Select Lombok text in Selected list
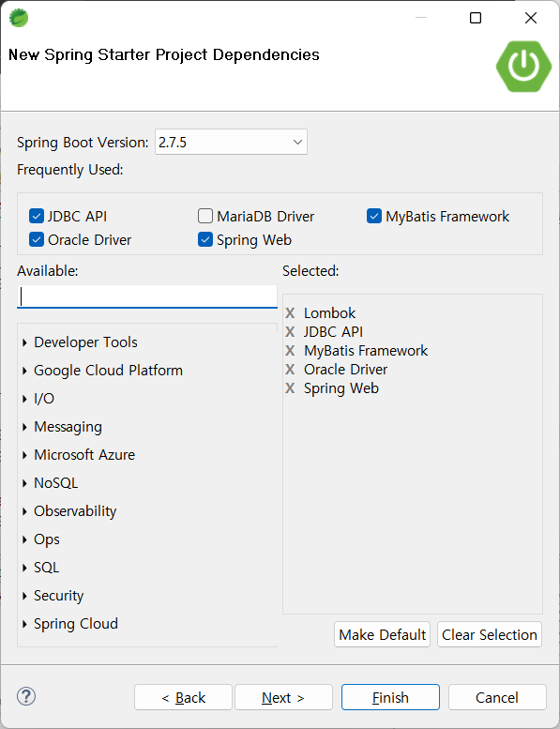The image size is (560, 729). tap(329, 312)
